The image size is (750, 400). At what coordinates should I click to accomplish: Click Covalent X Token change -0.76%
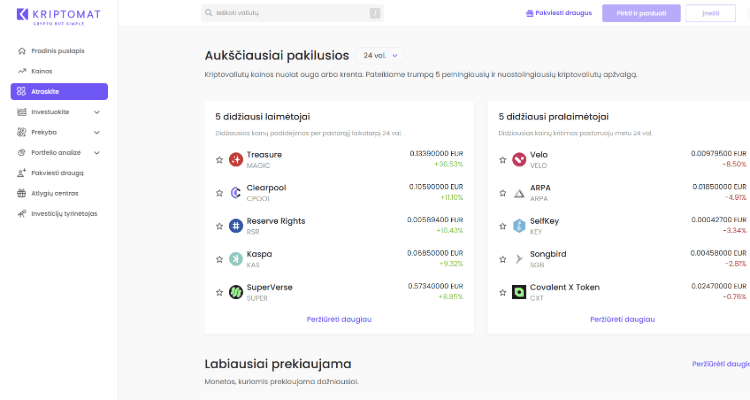pyautogui.click(x=734, y=297)
